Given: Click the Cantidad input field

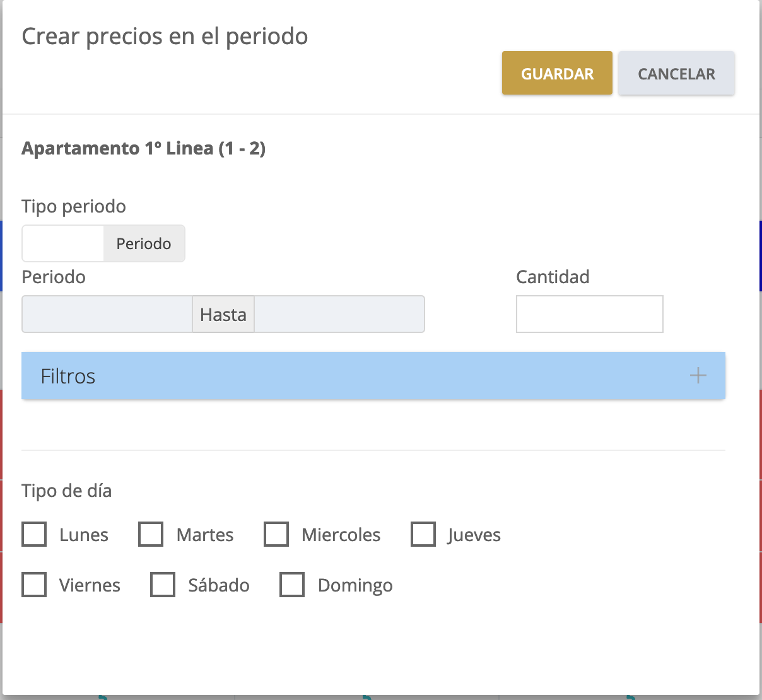Looking at the screenshot, I should [589, 314].
